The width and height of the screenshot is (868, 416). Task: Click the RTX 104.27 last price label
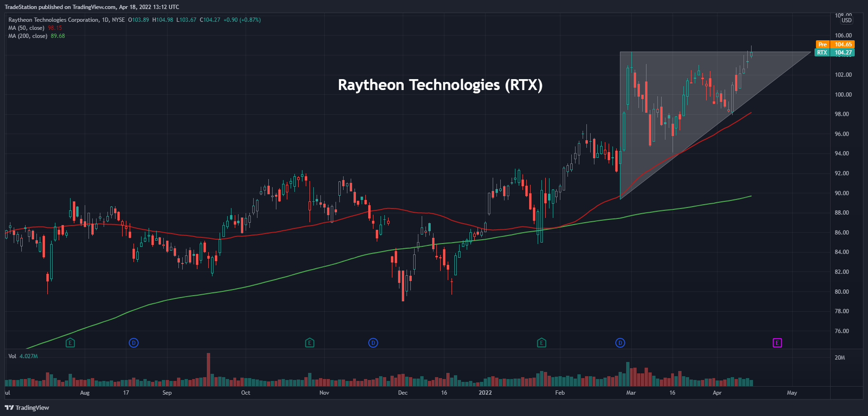(835, 53)
